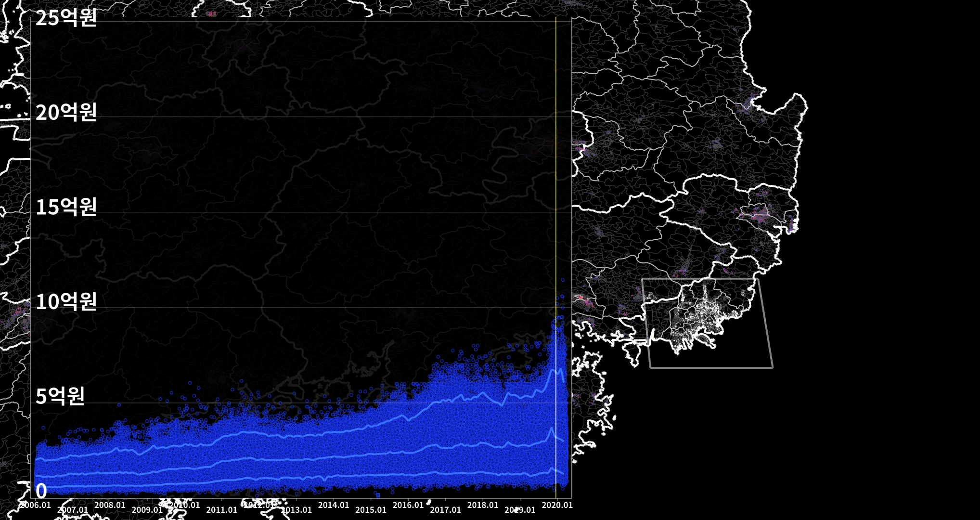Viewport: 980px width, 520px height.
Task: Select the 2020.01 date label
Action: pyautogui.click(x=557, y=505)
